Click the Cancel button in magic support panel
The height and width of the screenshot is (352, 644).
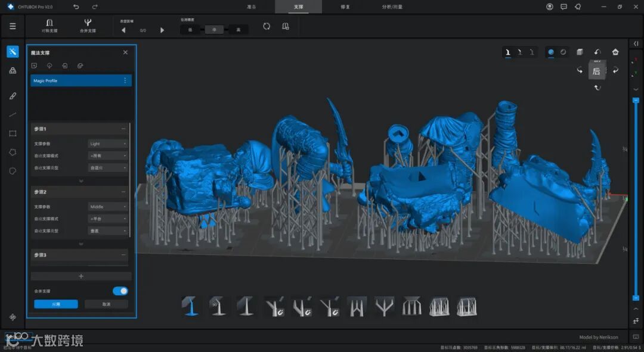tap(106, 304)
